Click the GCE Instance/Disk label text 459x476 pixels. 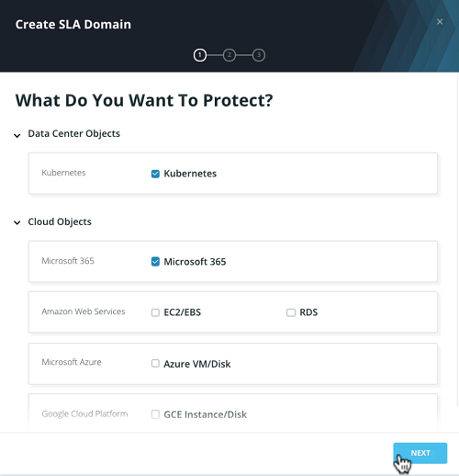(x=205, y=414)
